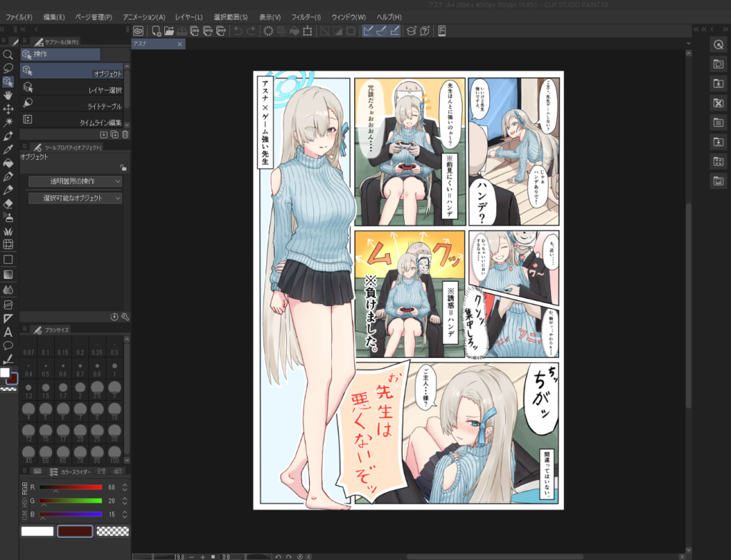Open ファイル(F) menu

click(x=19, y=17)
